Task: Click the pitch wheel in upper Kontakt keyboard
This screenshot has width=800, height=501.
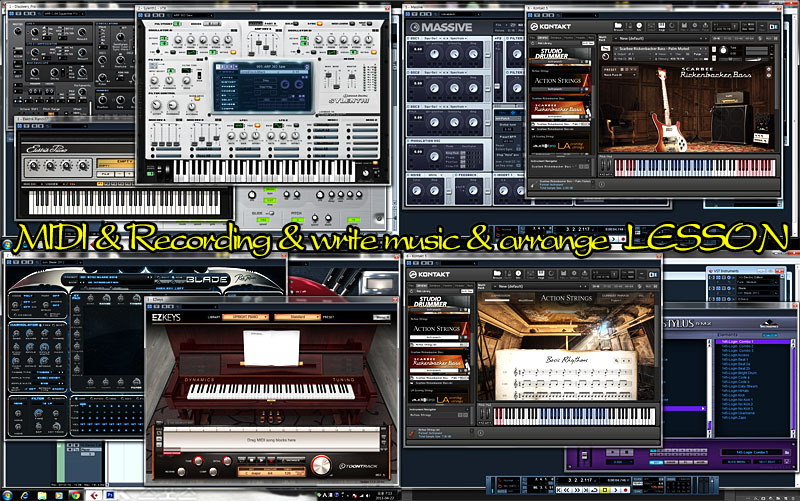Action: pos(604,166)
